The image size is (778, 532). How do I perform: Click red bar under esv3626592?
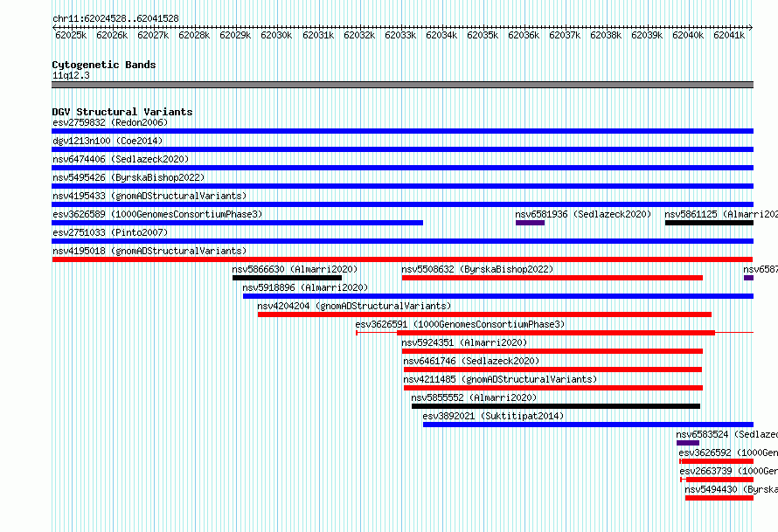tap(717, 461)
